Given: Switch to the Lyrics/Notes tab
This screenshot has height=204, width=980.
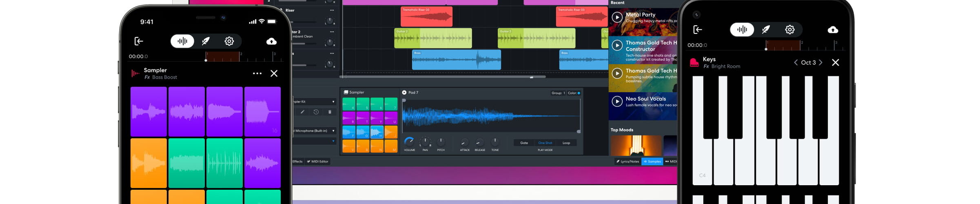Looking at the screenshot, I should click(627, 162).
